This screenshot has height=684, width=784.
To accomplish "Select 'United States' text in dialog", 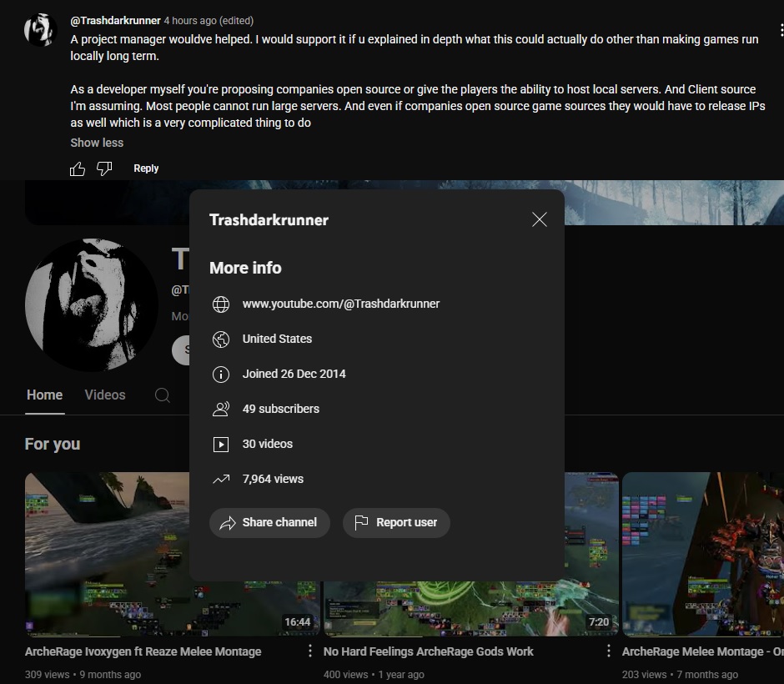I will coord(277,339).
